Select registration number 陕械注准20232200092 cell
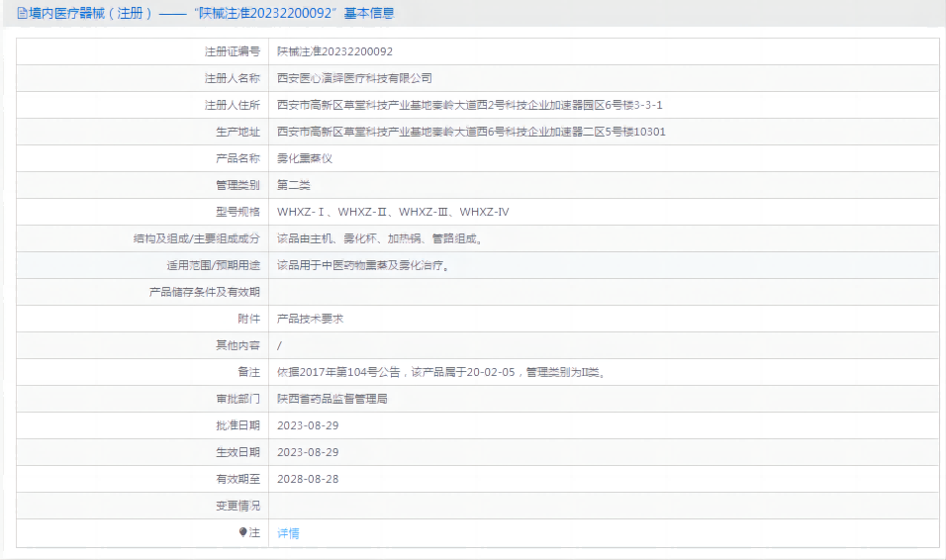Screen dimensions: 946x560 click(334, 51)
